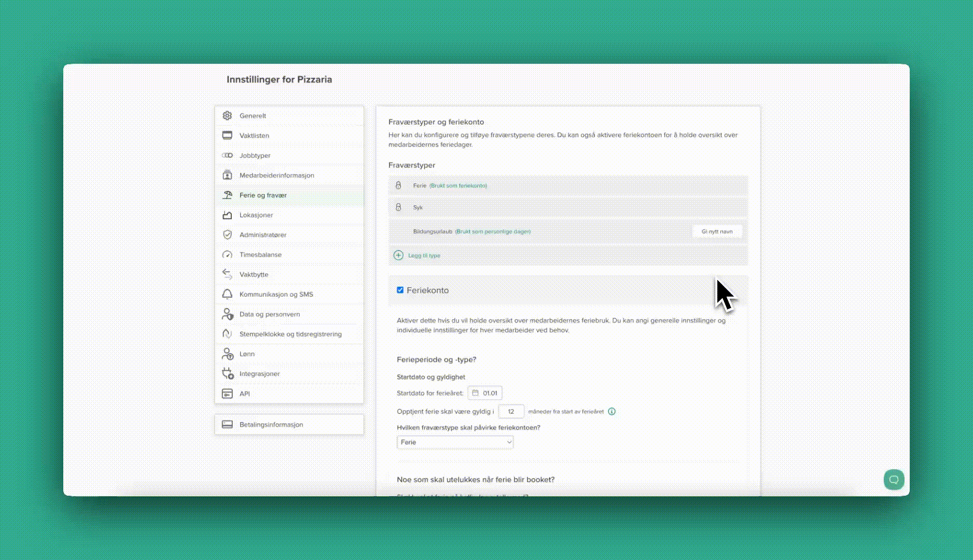Click the Fraværstyper og feriekonto heading
This screenshot has height=560, width=973.
coord(436,122)
